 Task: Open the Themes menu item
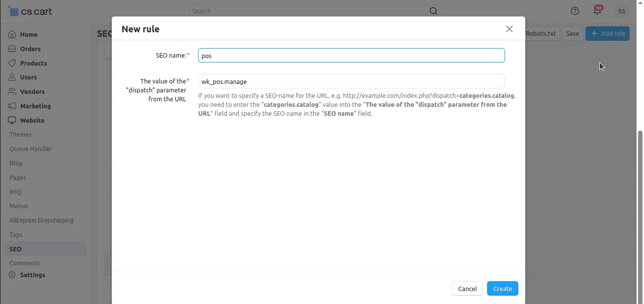pos(20,135)
